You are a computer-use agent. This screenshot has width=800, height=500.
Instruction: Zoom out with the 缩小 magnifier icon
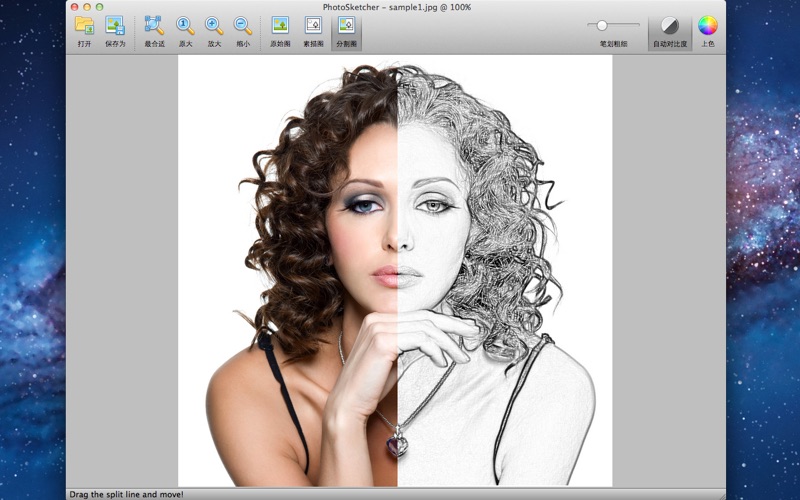pos(243,26)
